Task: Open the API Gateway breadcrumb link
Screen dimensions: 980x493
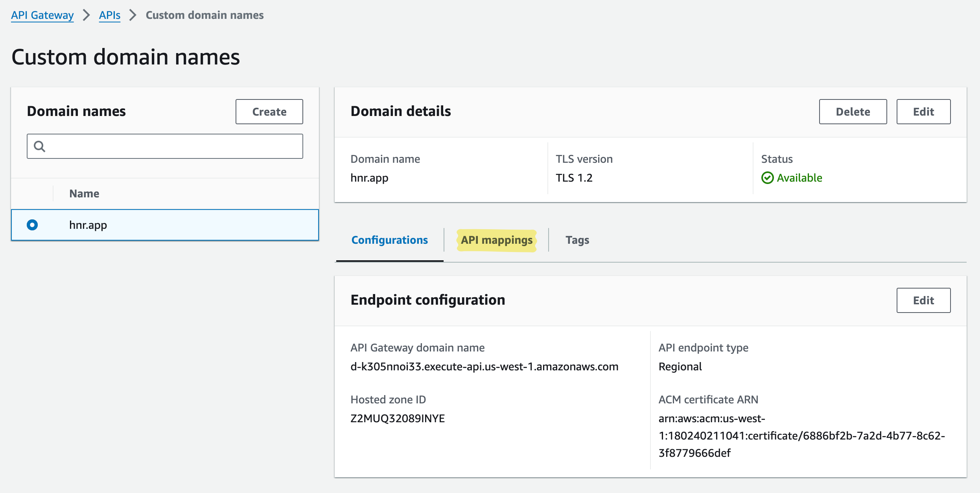Action: [x=42, y=15]
